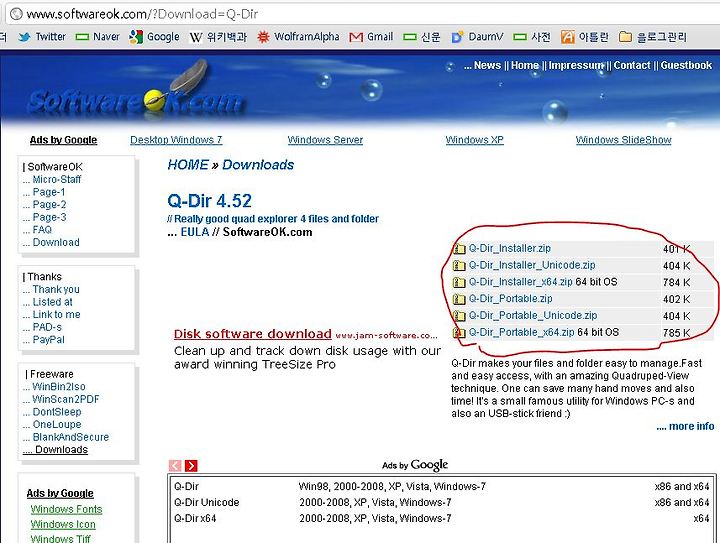Open the EULA link
The height and width of the screenshot is (543, 720).
point(195,232)
